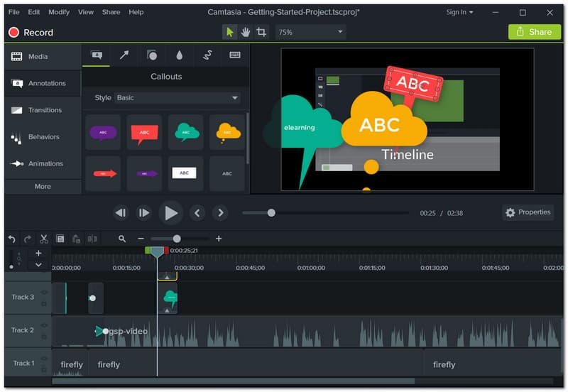Click the Shapes annotation tab icon

pyautogui.click(x=151, y=55)
